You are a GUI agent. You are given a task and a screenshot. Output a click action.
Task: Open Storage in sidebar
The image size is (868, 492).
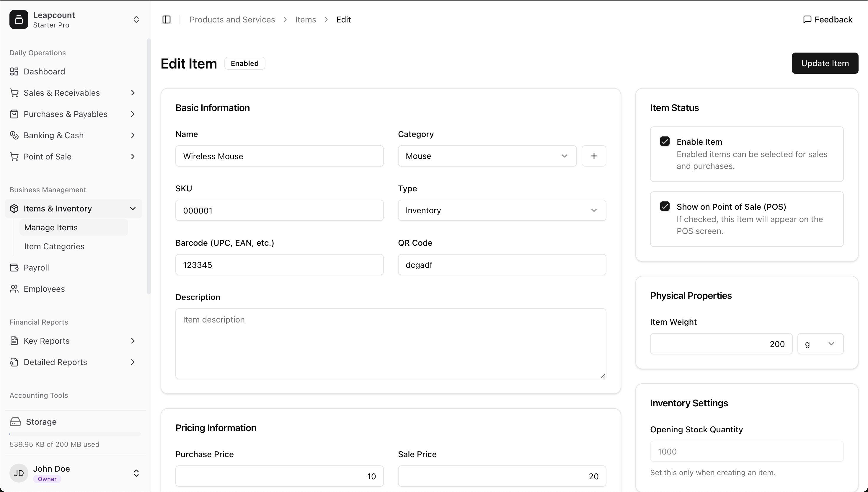click(x=41, y=422)
